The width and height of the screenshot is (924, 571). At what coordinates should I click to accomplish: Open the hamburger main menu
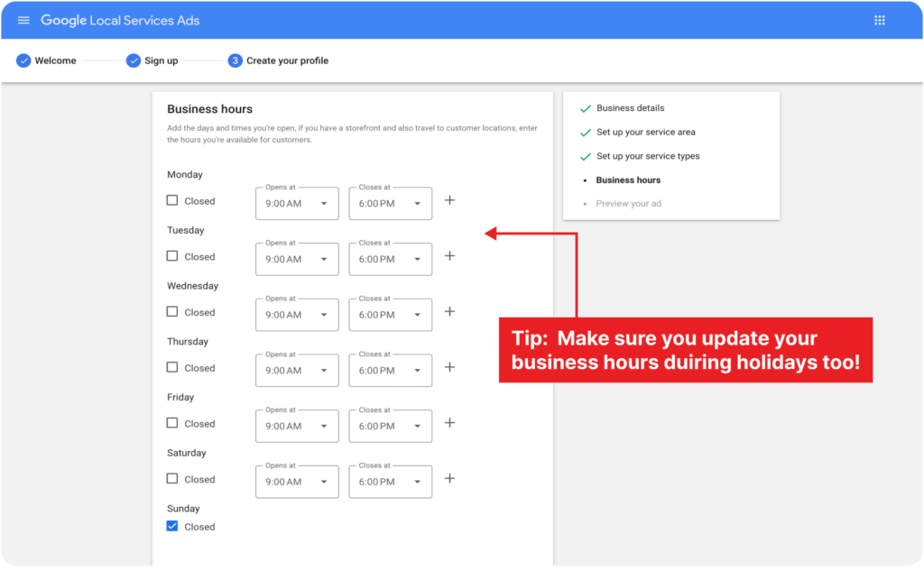point(23,20)
